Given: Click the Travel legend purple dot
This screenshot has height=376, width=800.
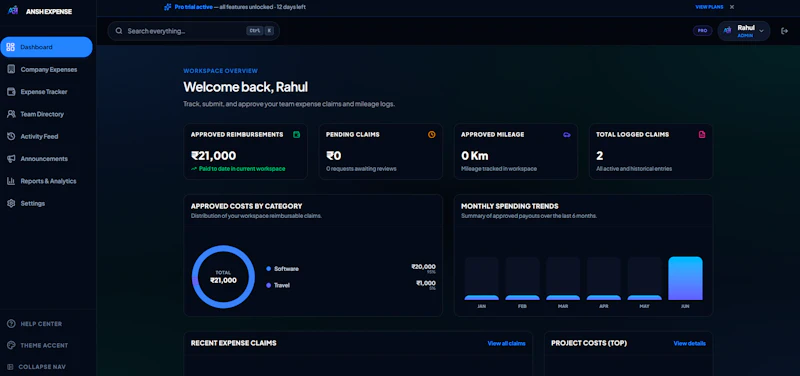Looking at the screenshot, I should coord(268,286).
